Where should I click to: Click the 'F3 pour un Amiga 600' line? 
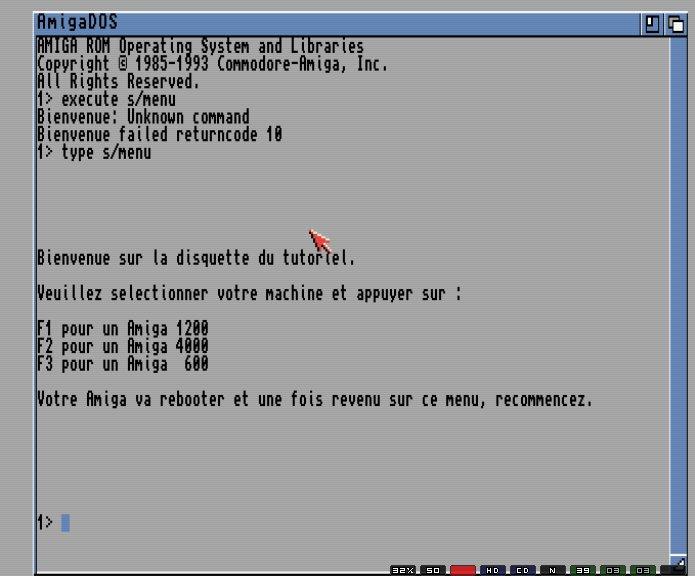tap(123, 364)
